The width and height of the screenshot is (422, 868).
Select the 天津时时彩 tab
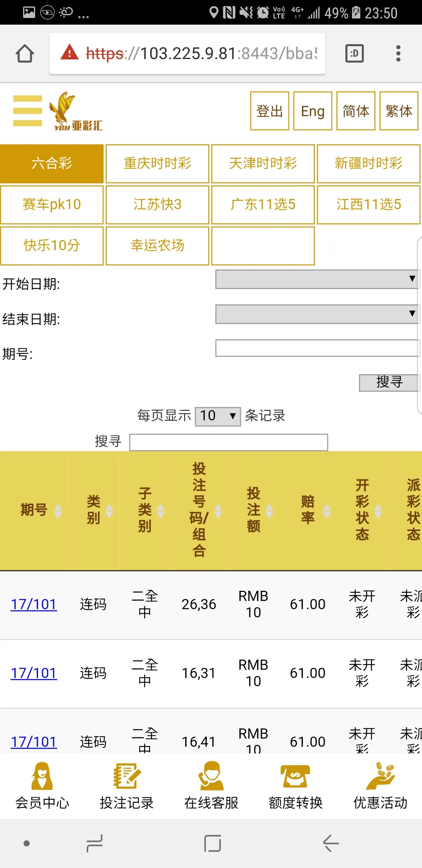[263, 163]
